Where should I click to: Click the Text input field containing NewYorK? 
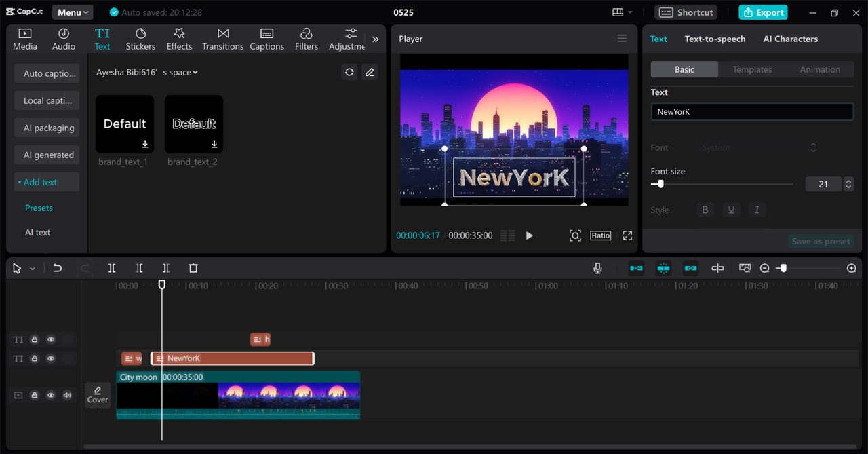click(752, 112)
